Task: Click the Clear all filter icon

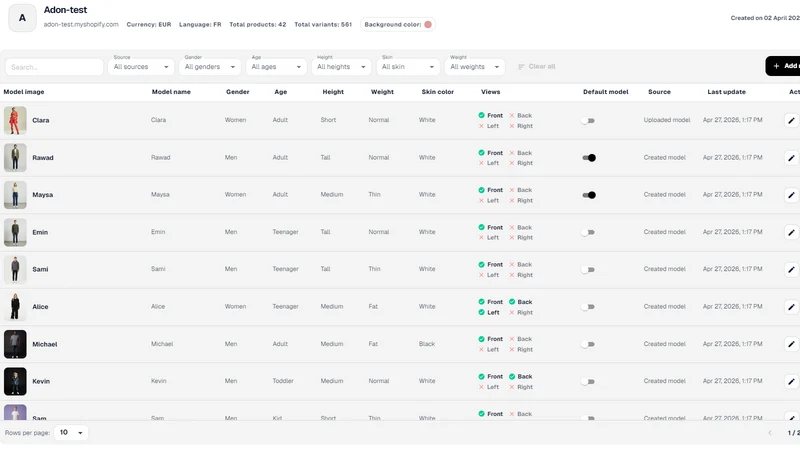Action: click(521, 67)
